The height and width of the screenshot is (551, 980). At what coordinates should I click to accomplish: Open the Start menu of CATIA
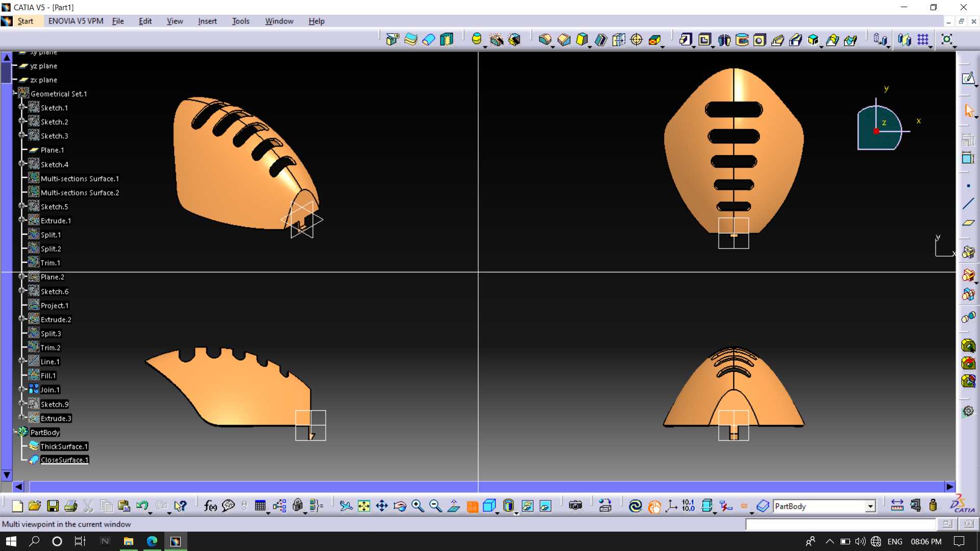(25, 21)
